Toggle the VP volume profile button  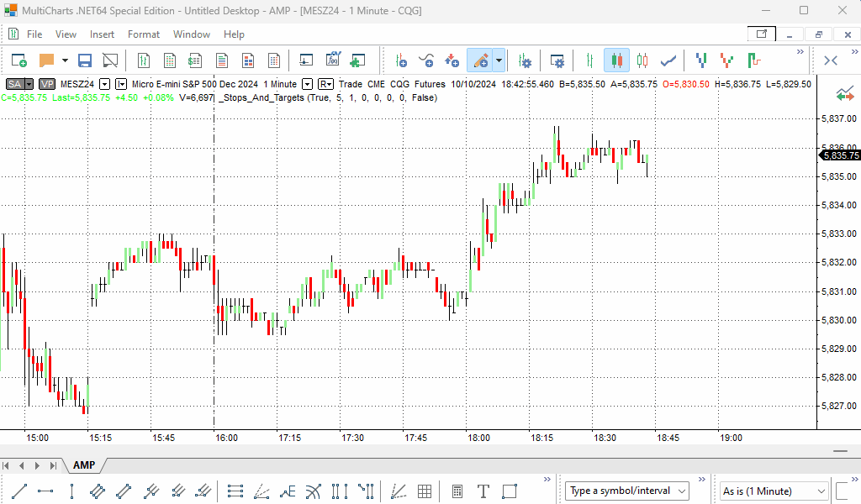[46, 84]
